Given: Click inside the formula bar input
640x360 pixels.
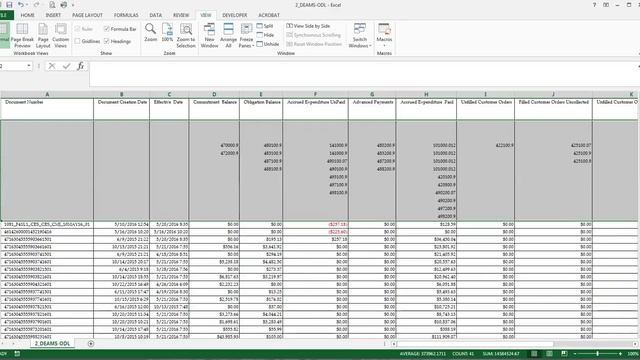Looking at the screenshot, I should pos(363,74).
